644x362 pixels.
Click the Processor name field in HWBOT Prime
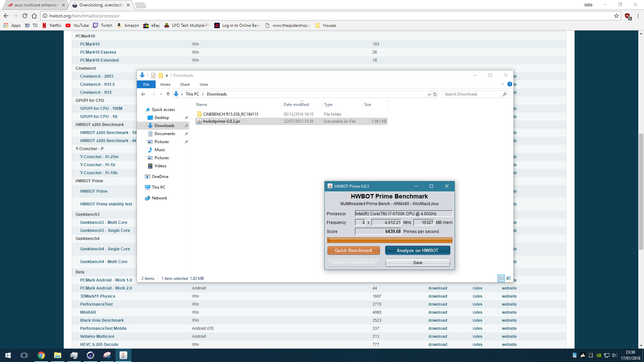tap(404, 214)
